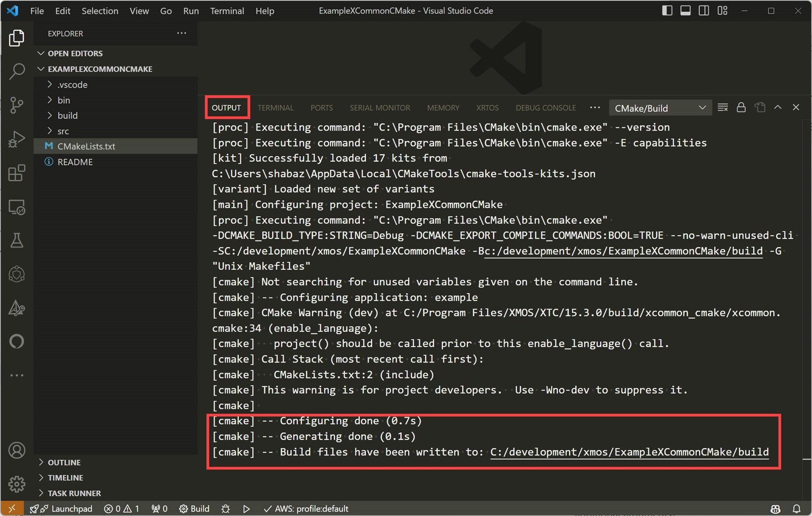Toggle the primary side bar layout icon
The height and width of the screenshot is (516, 812).
pyautogui.click(x=667, y=11)
